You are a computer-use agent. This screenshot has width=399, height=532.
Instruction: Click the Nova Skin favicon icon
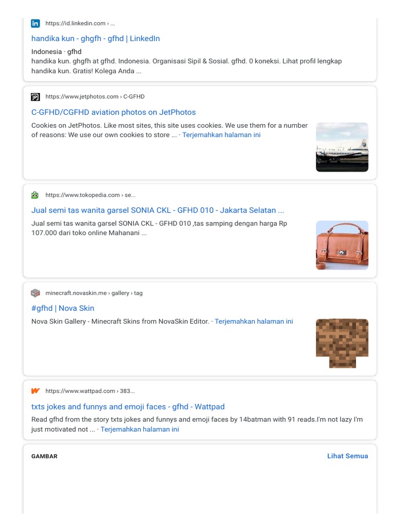(35, 293)
